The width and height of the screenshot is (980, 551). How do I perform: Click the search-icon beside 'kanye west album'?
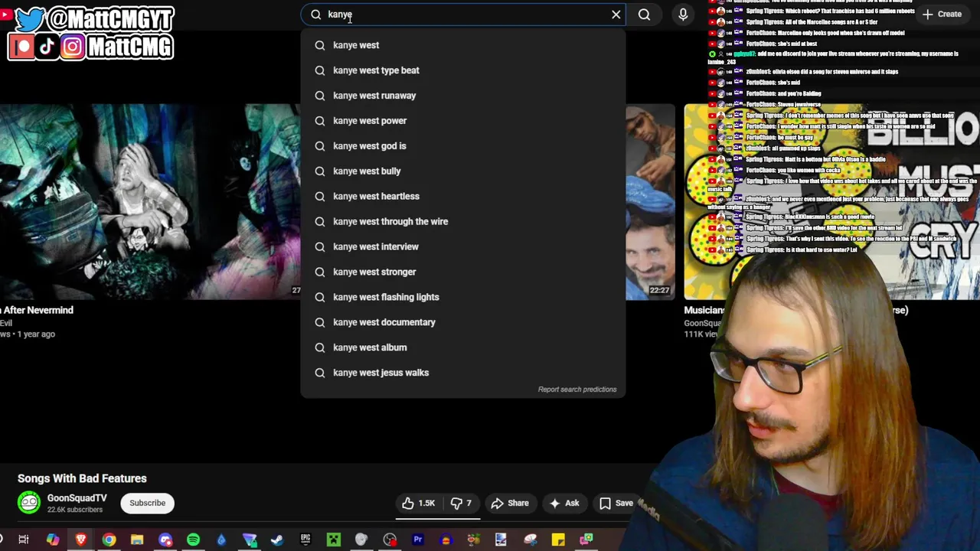320,347
